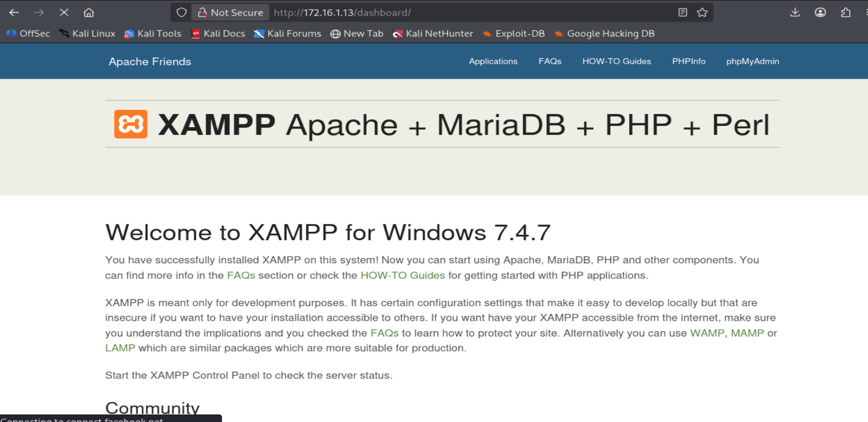Follow the HOW-TO Guides link in paragraph

[x=402, y=275]
